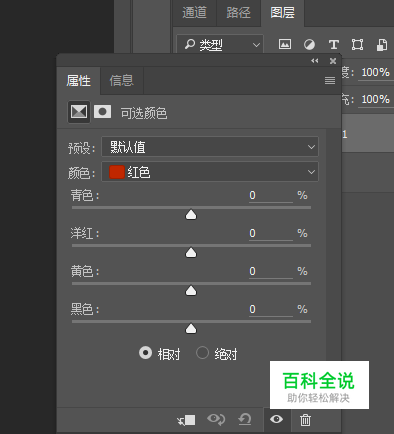The width and height of the screenshot is (394, 434).
Task: Click the 洋红 slider handle
Action: (x=191, y=253)
